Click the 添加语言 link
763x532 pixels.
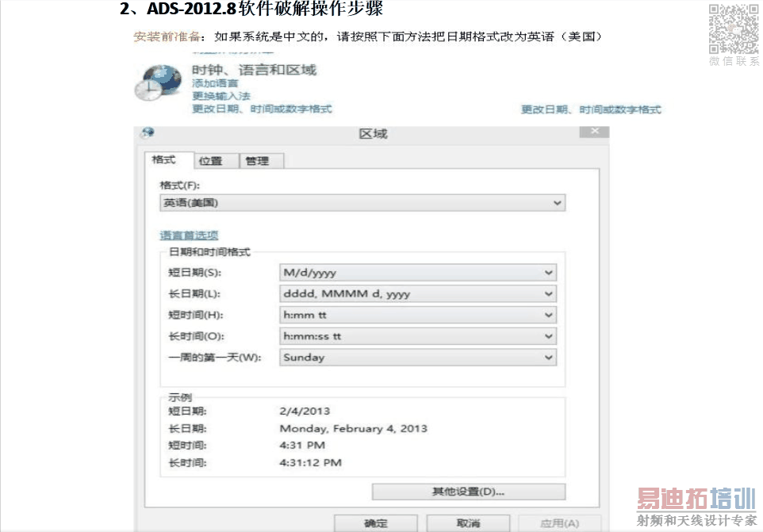[215, 83]
